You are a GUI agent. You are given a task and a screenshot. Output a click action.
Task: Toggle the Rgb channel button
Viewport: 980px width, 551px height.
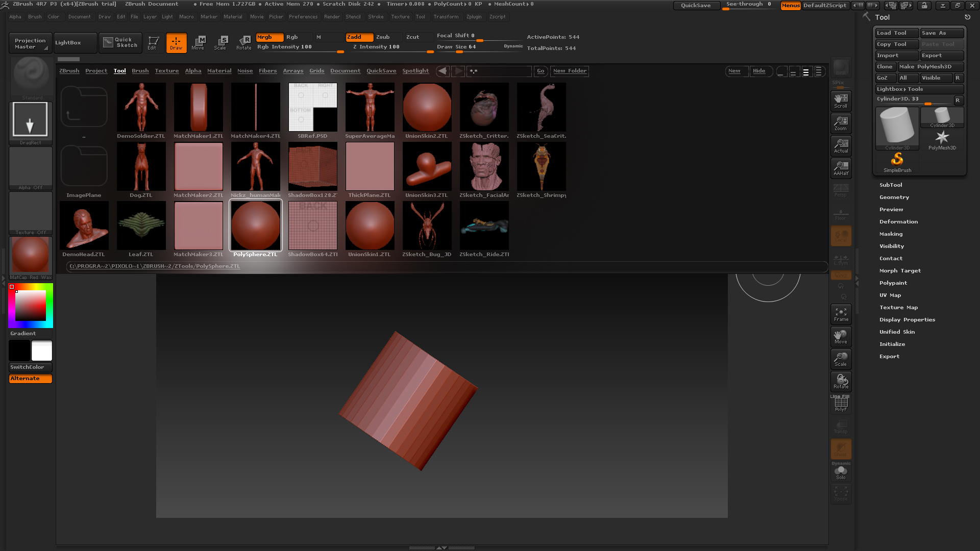[x=299, y=37]
